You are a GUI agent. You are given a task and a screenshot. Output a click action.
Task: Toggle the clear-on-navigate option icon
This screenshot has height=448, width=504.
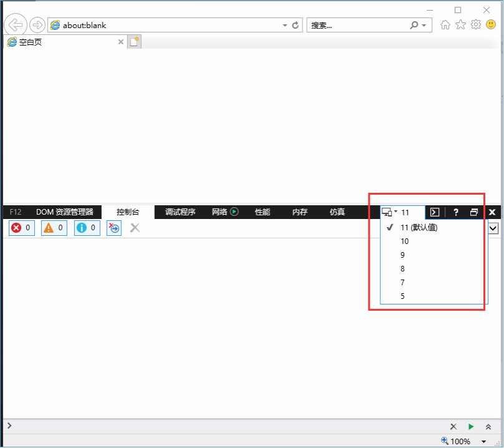114,228
